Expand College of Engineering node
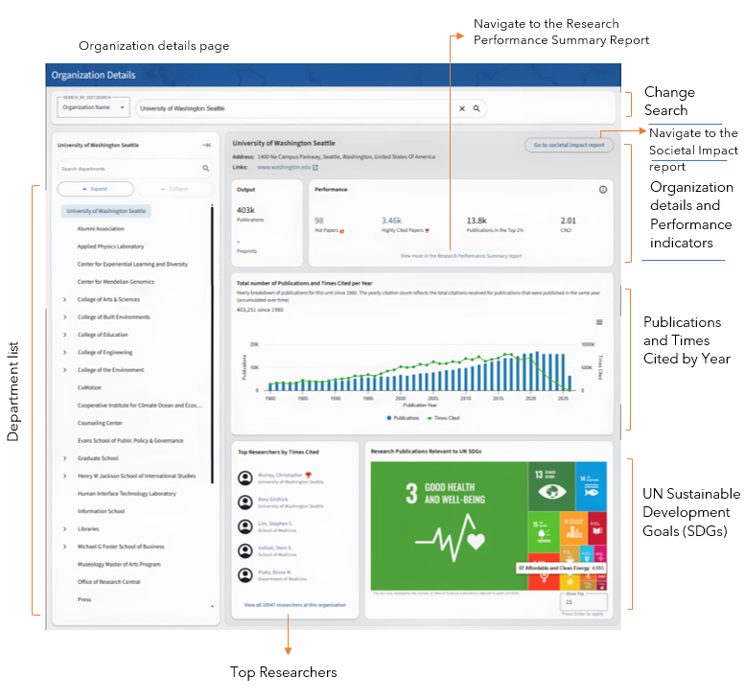Screen dimensions: 745x700 [65, 352]
